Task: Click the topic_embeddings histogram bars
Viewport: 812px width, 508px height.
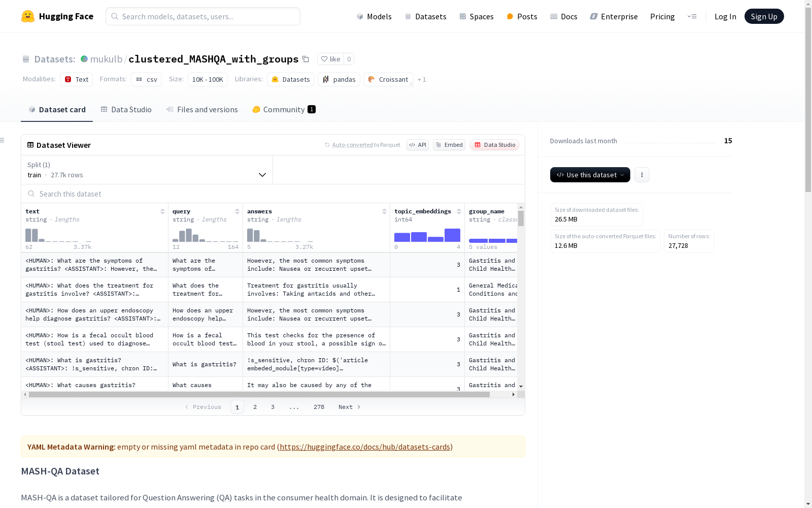Action: pyautogui.click(x=427, y=235)
